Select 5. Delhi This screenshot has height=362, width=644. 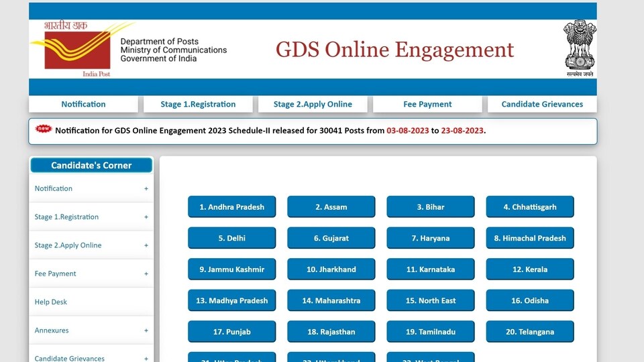point(231,238)
